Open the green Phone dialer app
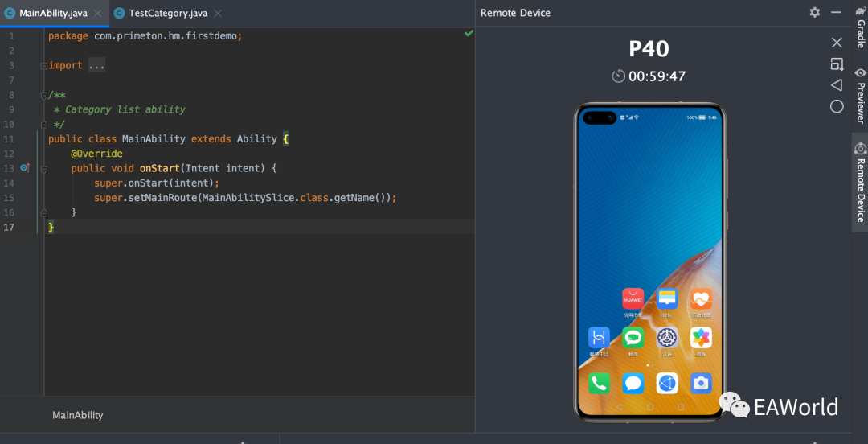The height and width of the screenshot is (444, 868). 599,383
